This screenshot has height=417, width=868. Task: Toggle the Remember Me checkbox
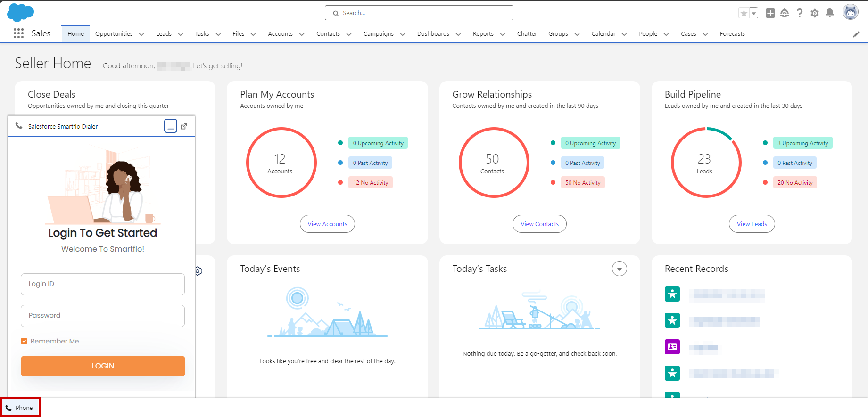pyautogui.click(x=24, y=341)
